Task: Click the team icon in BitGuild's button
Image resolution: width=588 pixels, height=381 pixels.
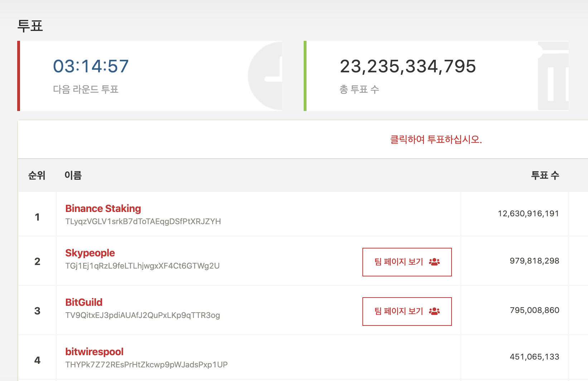Action: pos(434,312)
